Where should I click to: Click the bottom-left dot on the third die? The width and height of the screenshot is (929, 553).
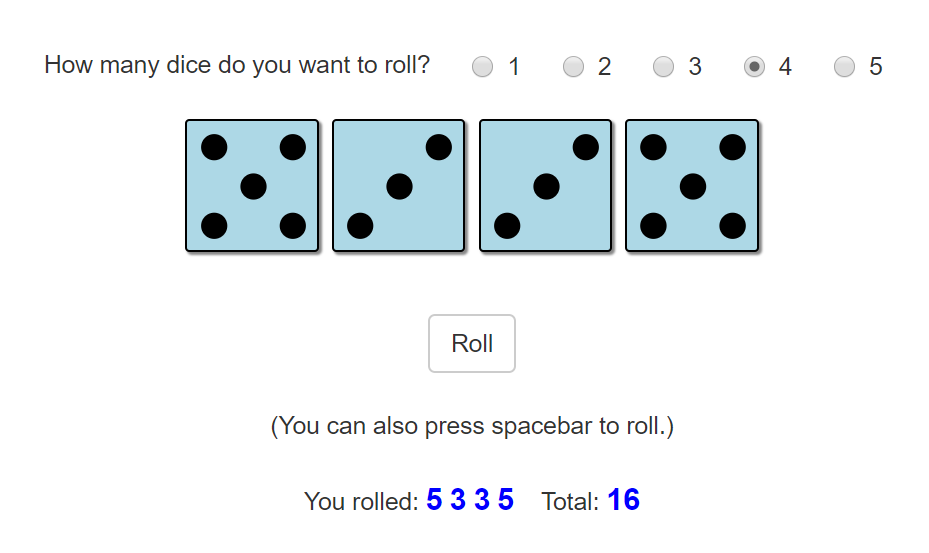coord(507,226)
